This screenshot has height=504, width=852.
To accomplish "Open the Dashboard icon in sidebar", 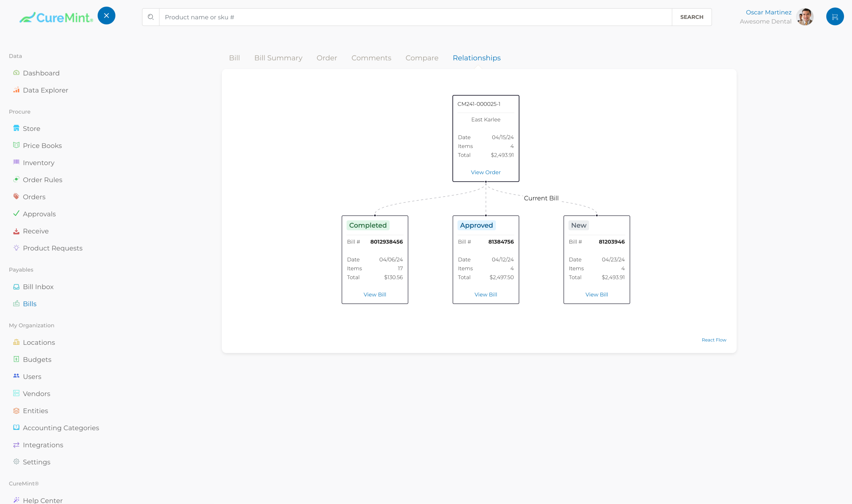I will tap(16, 73).
